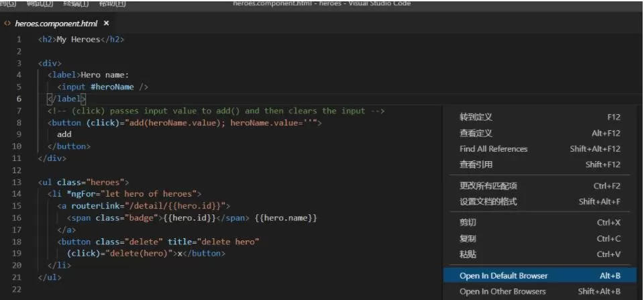Select Open In Other Browsers

point(539,291)
